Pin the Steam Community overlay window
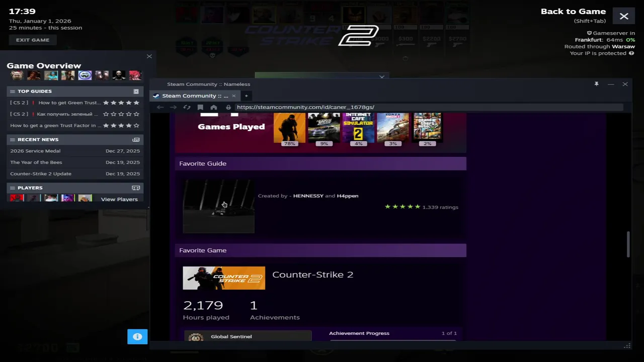The image size is (644, 362). click(x=596, y=84)
